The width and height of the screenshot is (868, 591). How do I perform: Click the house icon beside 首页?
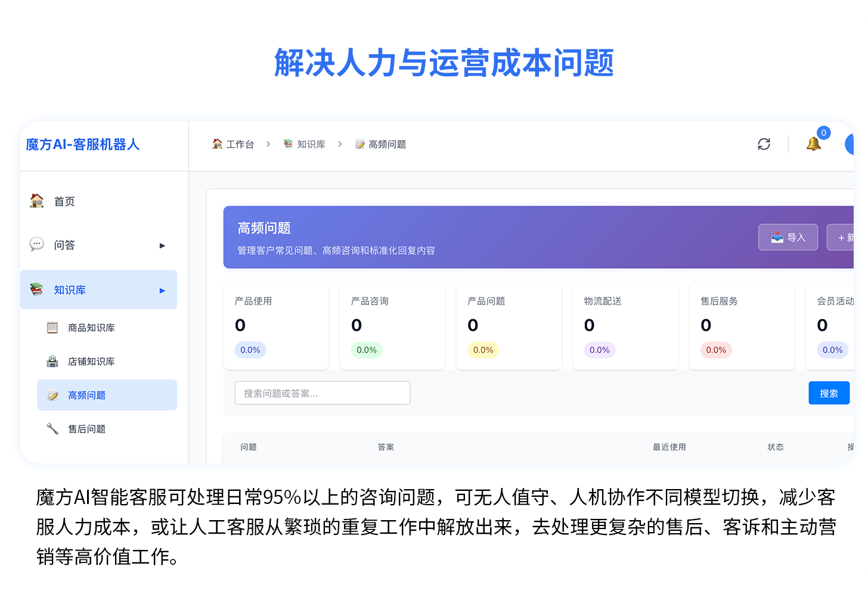tap(37, 201)
